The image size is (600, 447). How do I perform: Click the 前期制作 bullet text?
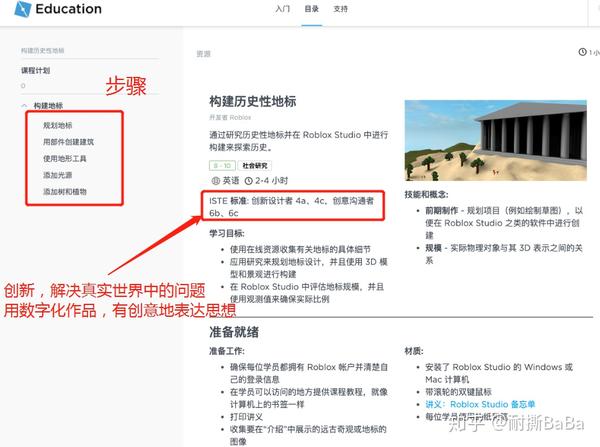pos(504,223)
